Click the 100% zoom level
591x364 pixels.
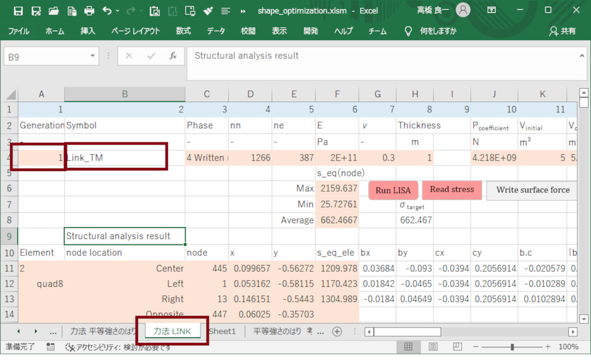point(568,347)
